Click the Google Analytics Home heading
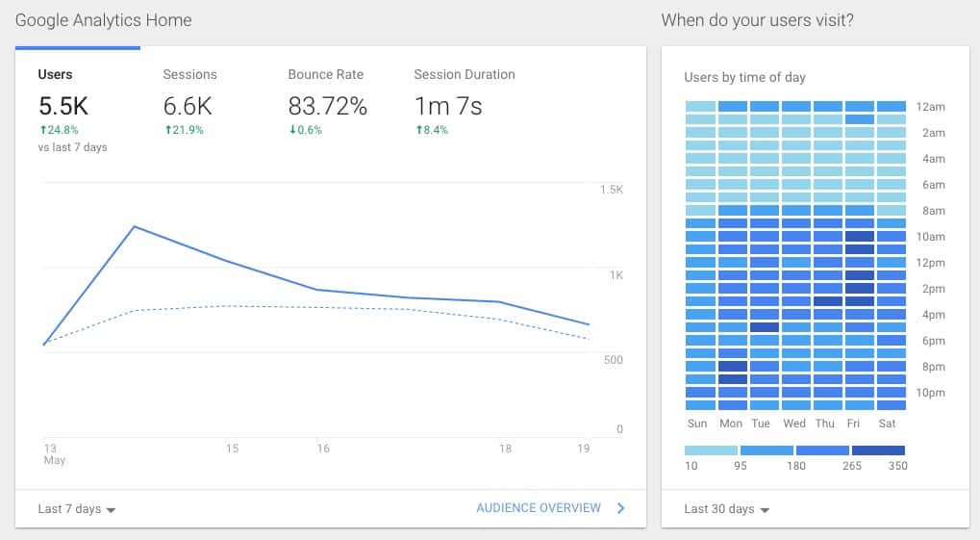 click(x=103, y=20)
